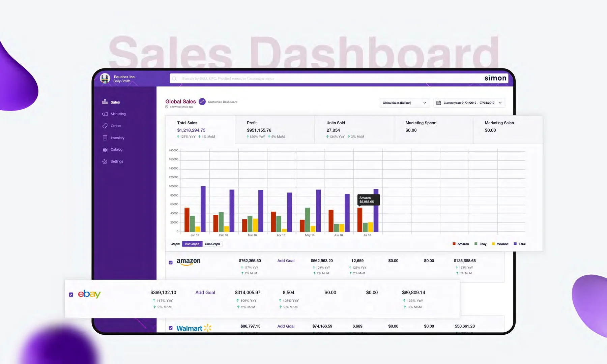
Task: Click the simon logo
Action: point(495,78)
